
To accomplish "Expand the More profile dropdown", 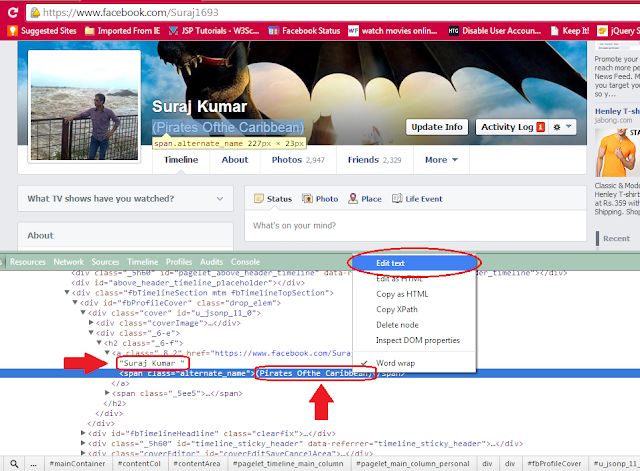I will pos(441,160).
